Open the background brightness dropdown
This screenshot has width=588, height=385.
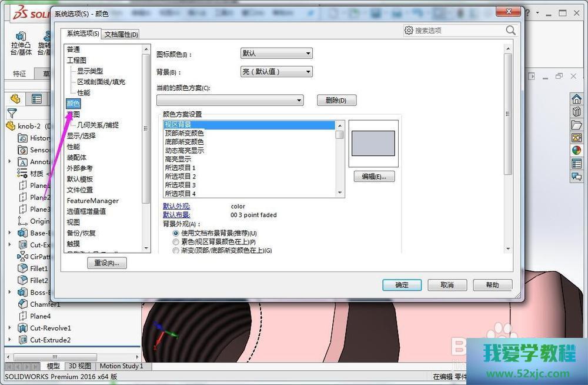pyautogui.click(x=276, y=72)
